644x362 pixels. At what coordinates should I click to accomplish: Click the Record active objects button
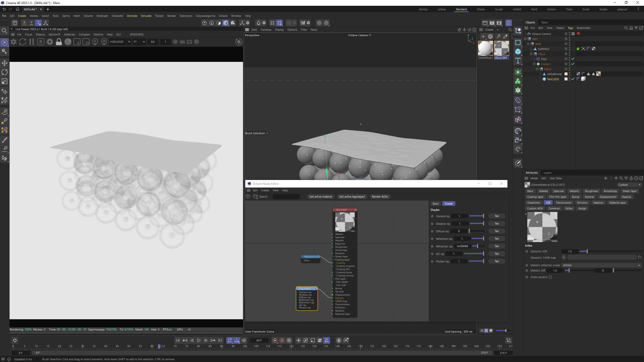click(x=275, y=340)
